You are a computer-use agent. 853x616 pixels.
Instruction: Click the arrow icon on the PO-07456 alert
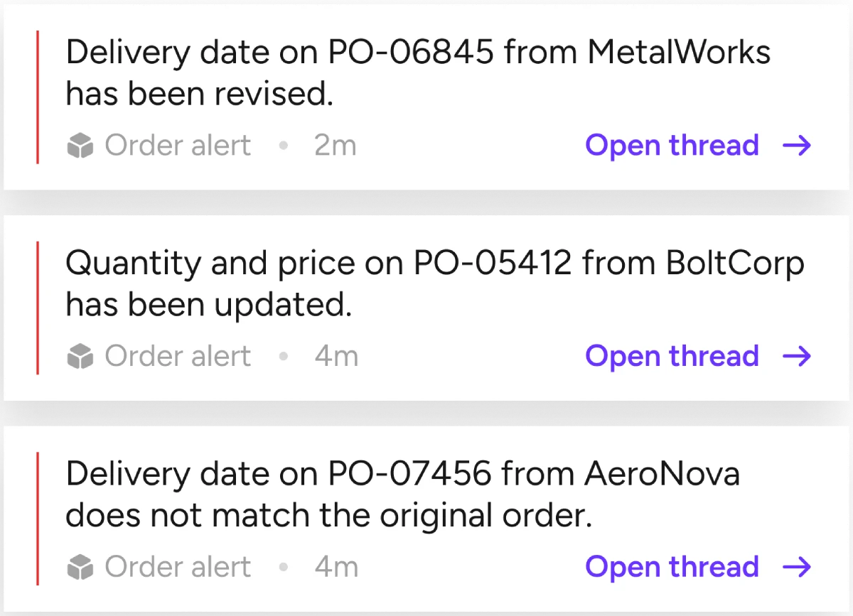click(797, 567)
